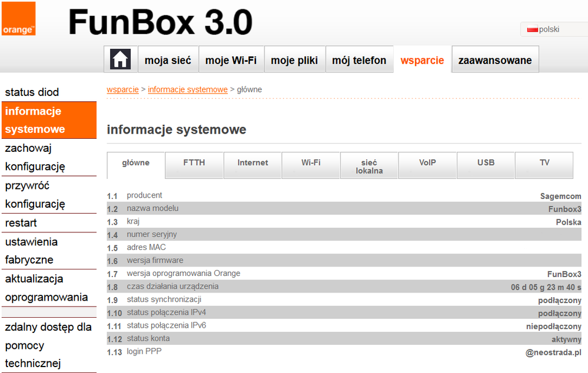Switch to the Wi-Fi tab
Image resolution: width=588 pixels, height=373 pixels.
[x=310, y=165]
